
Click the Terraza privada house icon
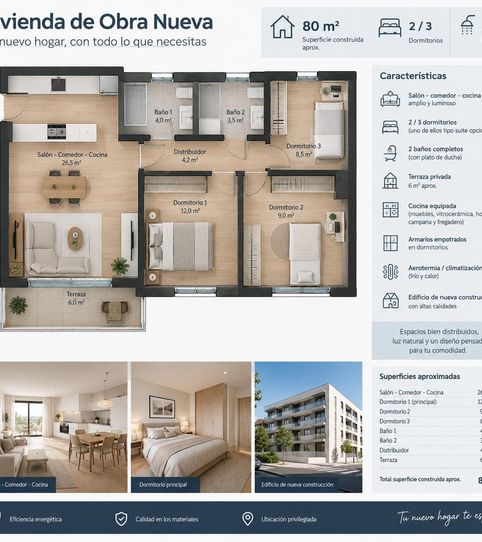pos(390,180)
